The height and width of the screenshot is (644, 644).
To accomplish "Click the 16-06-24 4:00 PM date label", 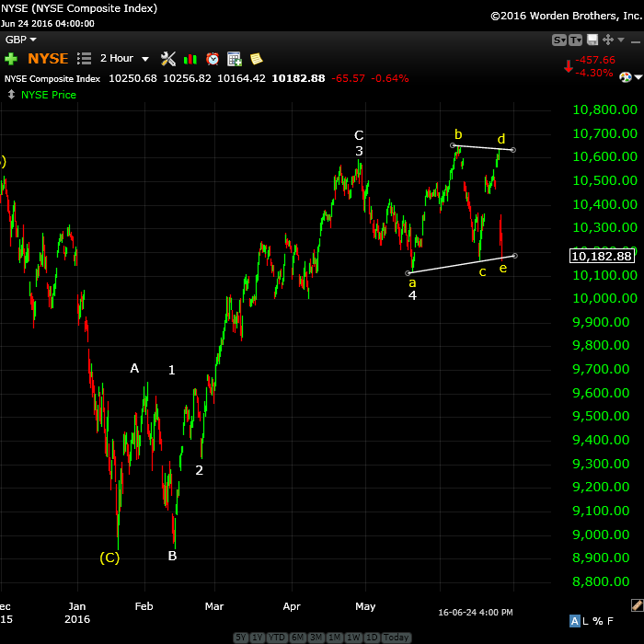I will click(476, 613).
